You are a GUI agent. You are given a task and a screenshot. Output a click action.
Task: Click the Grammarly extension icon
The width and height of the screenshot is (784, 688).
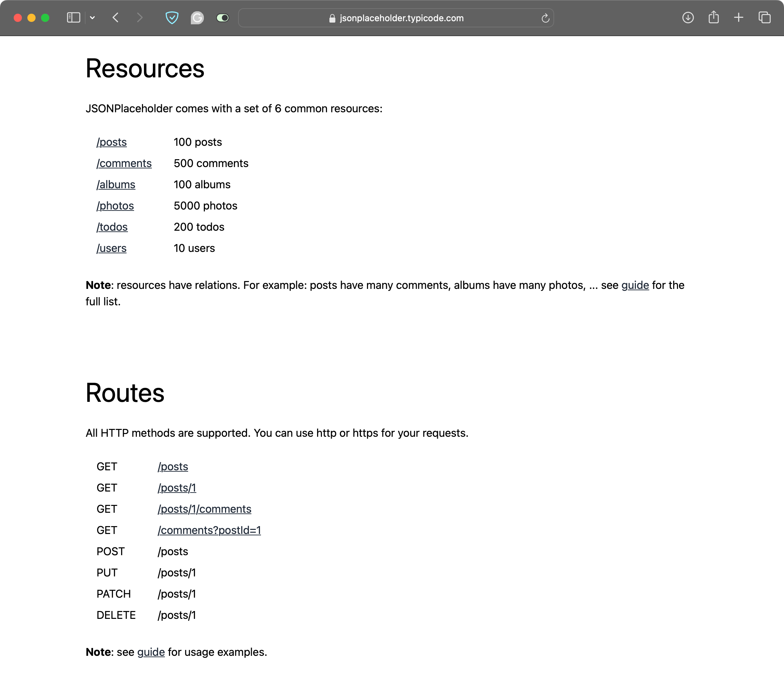197,18
